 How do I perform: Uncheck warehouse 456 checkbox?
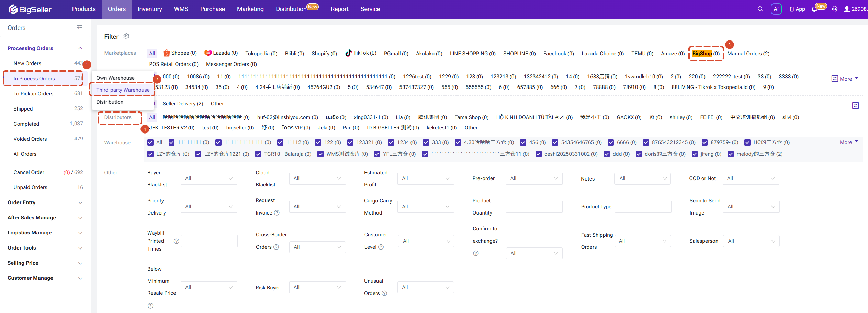pyautogui.click(x=523, y=142)
